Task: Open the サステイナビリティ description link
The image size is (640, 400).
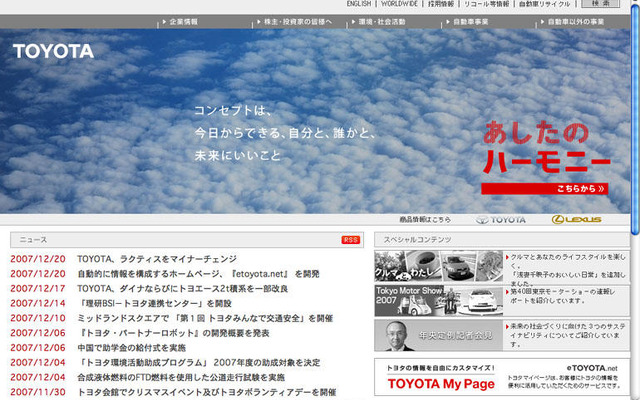Action: coord(568,335)
